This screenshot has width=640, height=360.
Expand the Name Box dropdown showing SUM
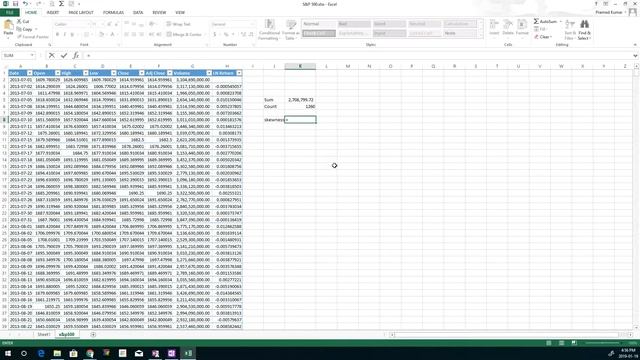pos(32,56)
